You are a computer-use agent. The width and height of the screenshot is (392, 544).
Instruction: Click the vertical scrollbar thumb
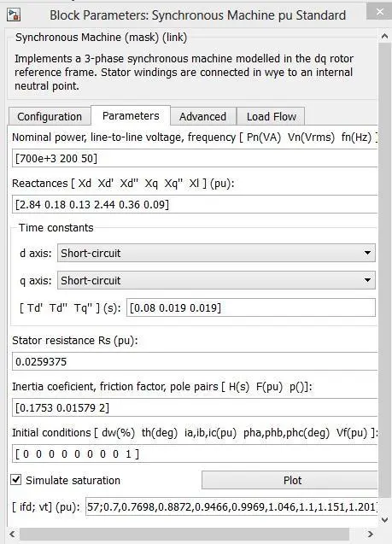tap(384, 271)
